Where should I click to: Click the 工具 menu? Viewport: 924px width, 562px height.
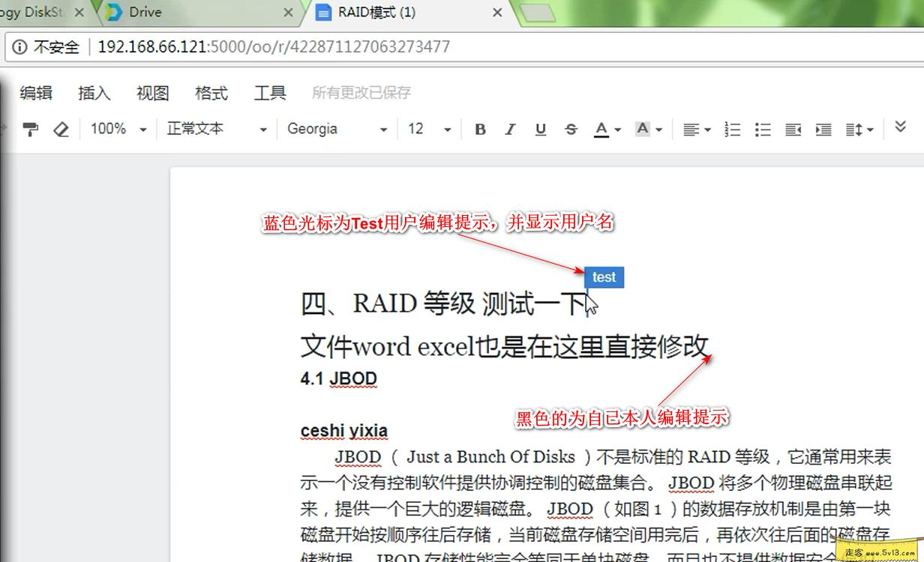click(270, 92)
